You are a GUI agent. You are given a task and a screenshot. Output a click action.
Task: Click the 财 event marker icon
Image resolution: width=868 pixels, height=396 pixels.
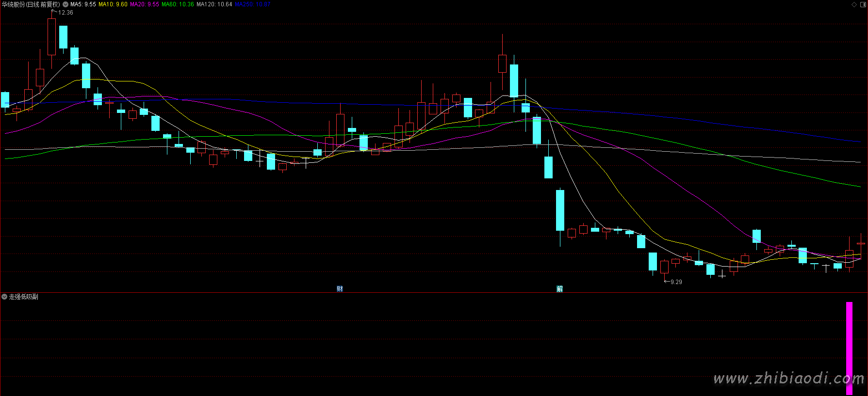pyautogui.click(x=340, y=289)
